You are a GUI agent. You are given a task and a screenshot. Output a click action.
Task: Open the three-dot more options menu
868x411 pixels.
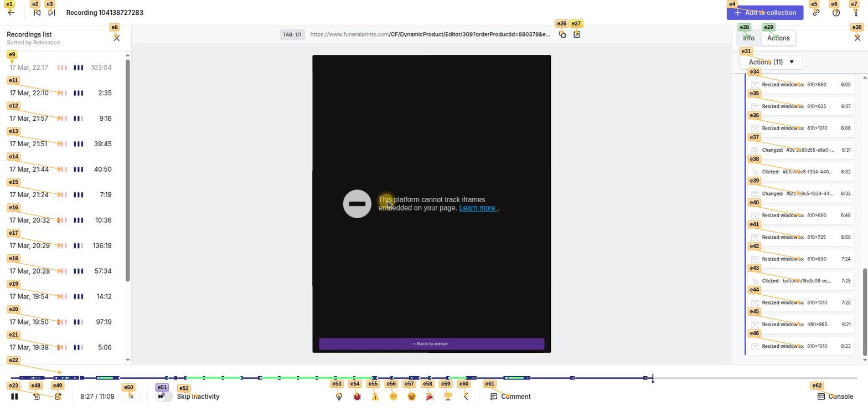tap(856, 12)
